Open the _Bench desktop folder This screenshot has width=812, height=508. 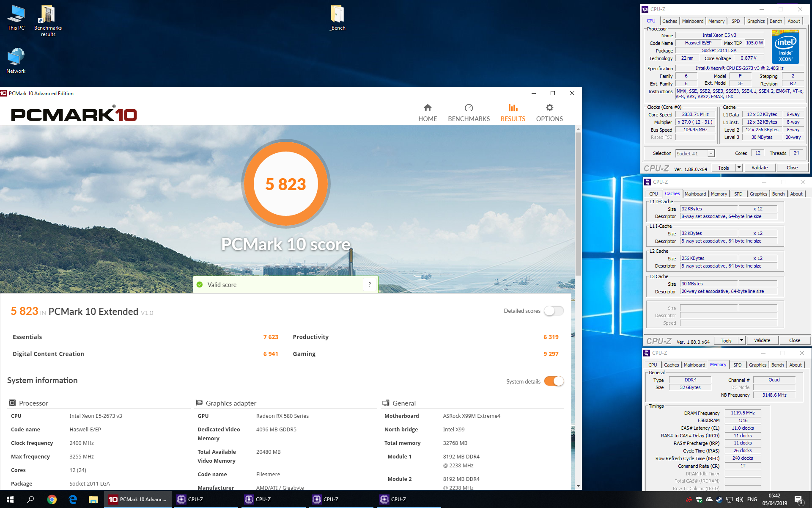[x=337, y=18]
